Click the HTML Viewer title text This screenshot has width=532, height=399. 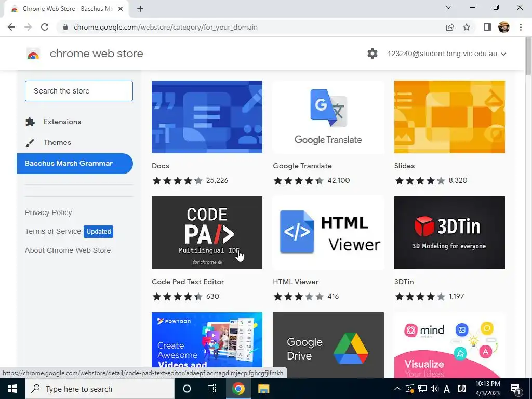pyautogui.click(x=296, y=282)
